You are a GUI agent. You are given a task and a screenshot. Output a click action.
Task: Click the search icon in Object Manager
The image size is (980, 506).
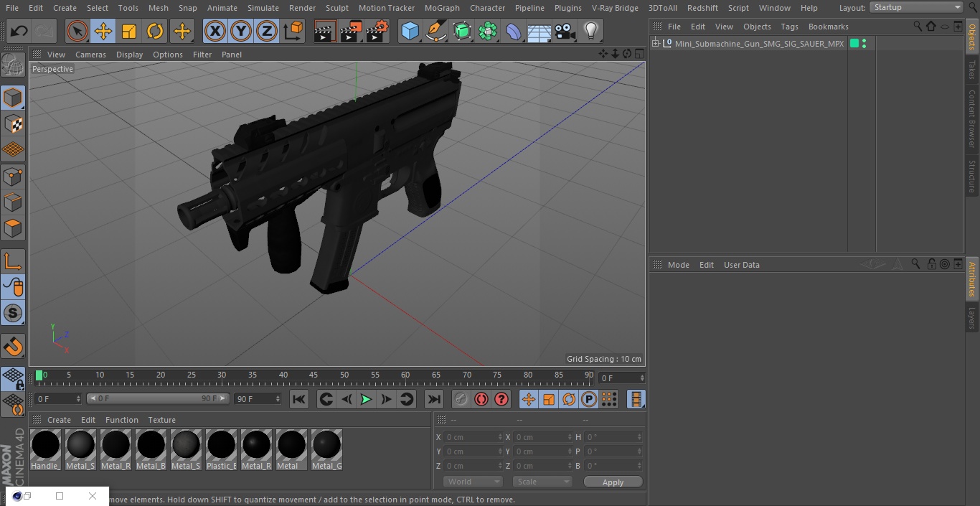point(917,27)
